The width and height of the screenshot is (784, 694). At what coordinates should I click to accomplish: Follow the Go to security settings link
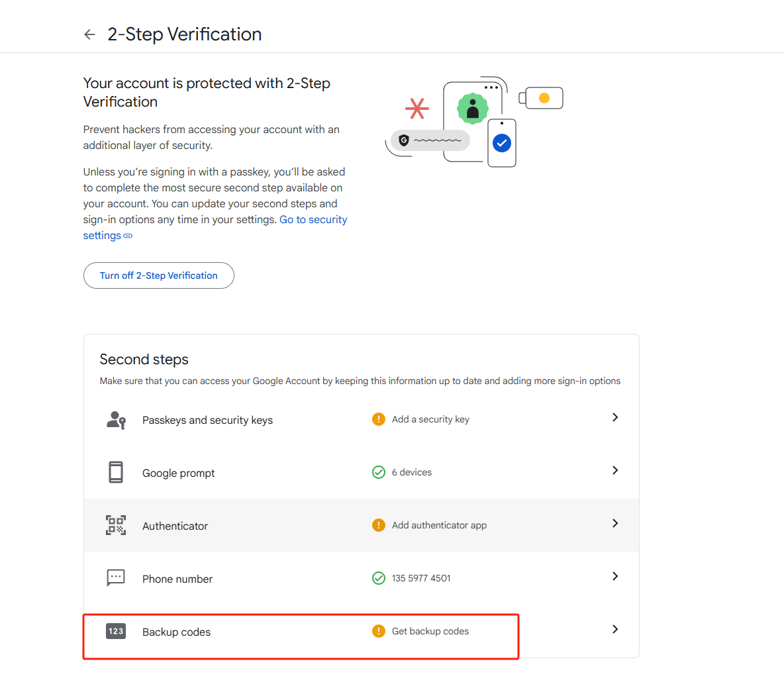click(x=313, y=220)
